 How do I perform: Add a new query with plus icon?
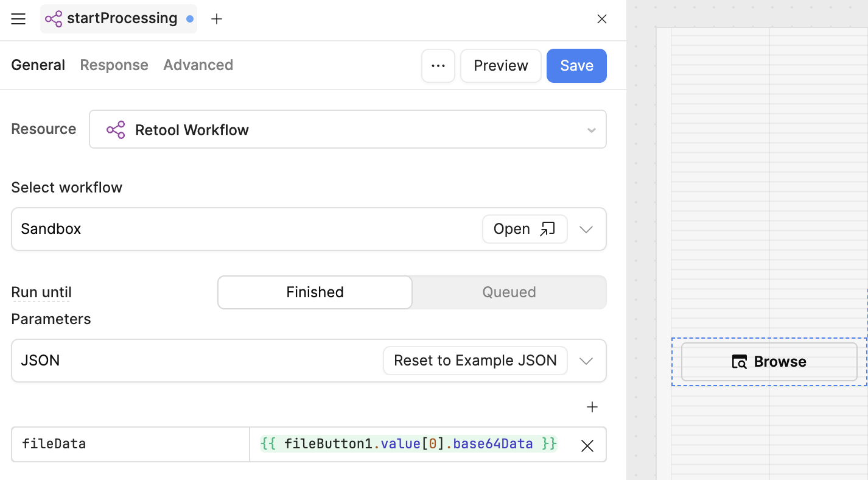[216, 19]
